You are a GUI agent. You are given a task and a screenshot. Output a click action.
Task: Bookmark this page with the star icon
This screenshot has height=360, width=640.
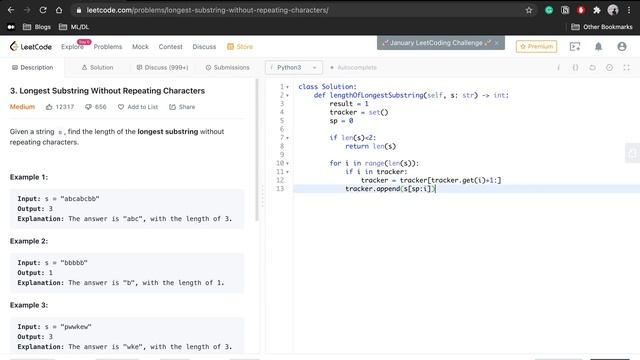point(529,10)
